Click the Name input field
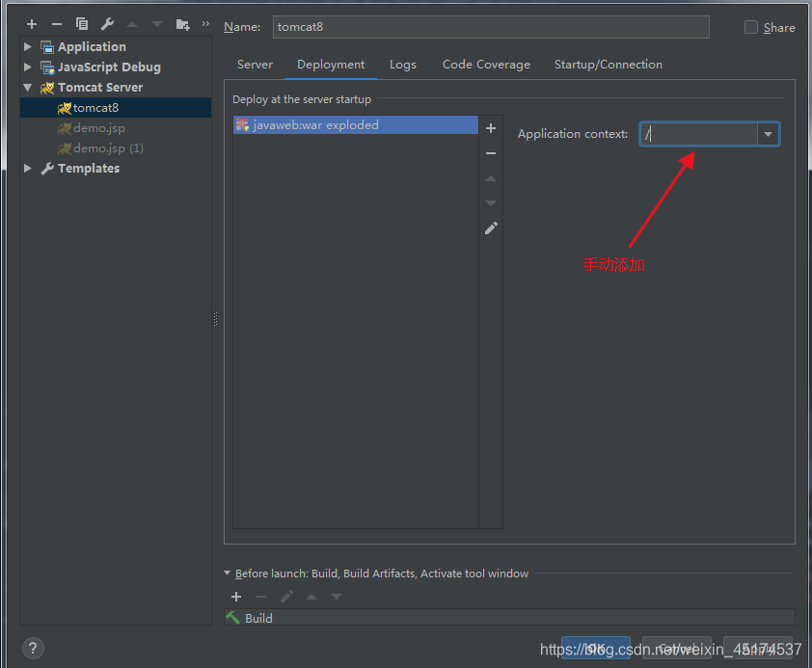This screenshot has height=668, width=812. tap(491, 27)
